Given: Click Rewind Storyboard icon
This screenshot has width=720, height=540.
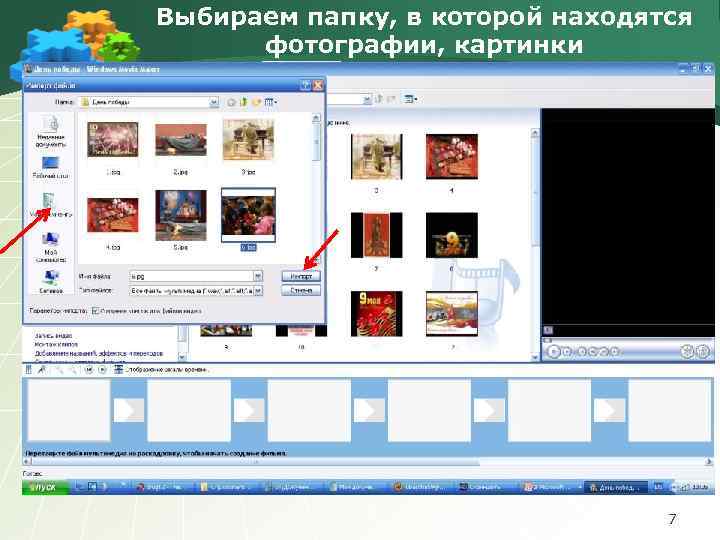Looking at the screenshot, I should pos(89,370).
